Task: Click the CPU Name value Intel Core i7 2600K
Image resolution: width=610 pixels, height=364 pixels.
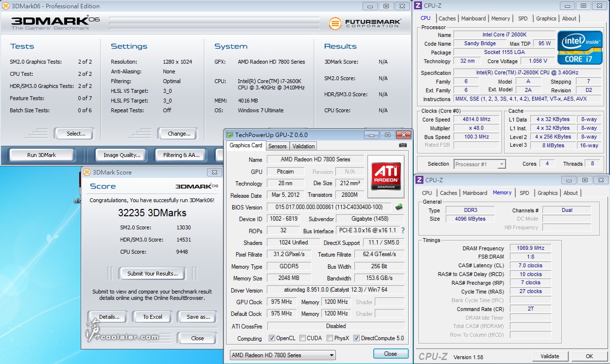Action: click(504, 35)
